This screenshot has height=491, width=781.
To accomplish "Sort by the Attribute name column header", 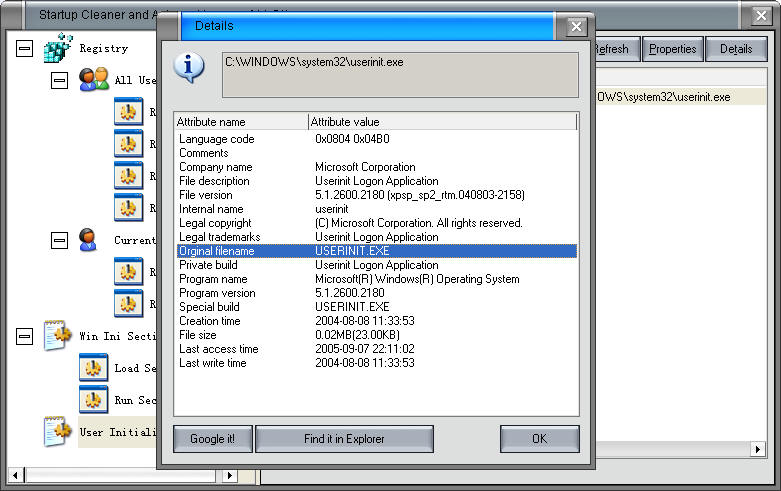I will pyautogui.click(x=240, y=122).
